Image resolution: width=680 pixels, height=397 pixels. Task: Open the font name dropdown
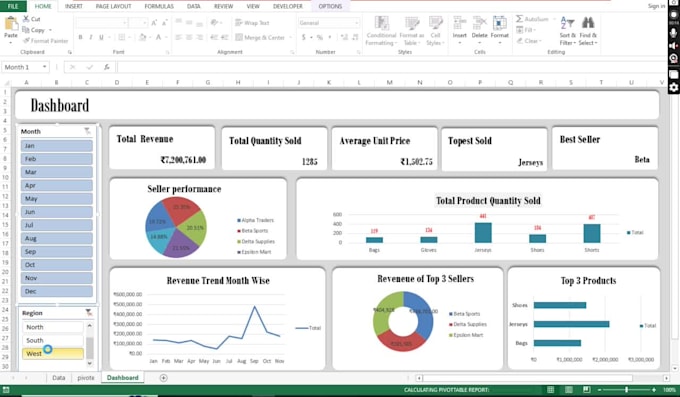125,23
